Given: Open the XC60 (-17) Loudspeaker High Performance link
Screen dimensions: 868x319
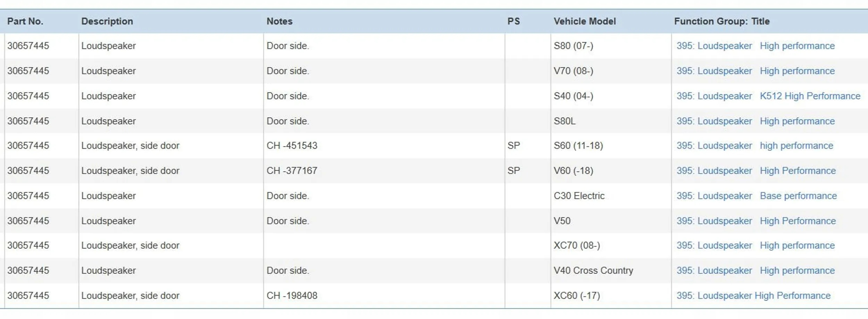Looking at the screenshot, I should pyautogui.click(x=753, y=296).
